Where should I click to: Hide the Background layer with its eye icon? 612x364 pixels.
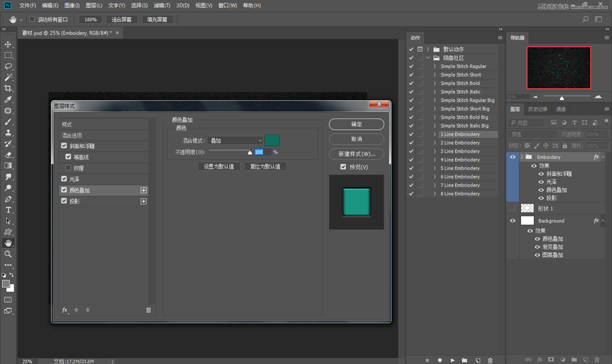pos(513,221)
